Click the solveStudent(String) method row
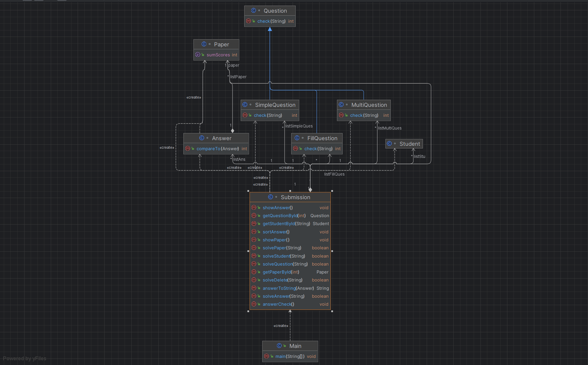Viewport: 588px width, 365px height. coord(290,256)
